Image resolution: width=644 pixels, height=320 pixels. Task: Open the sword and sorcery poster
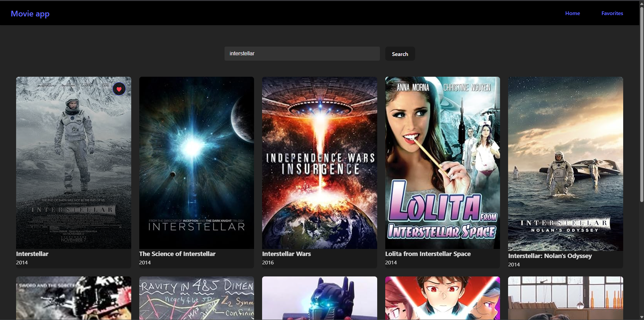point(73,298)
